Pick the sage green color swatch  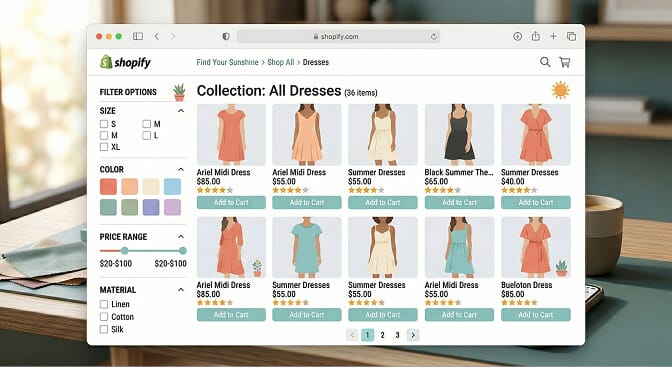(x=129, y=207)
